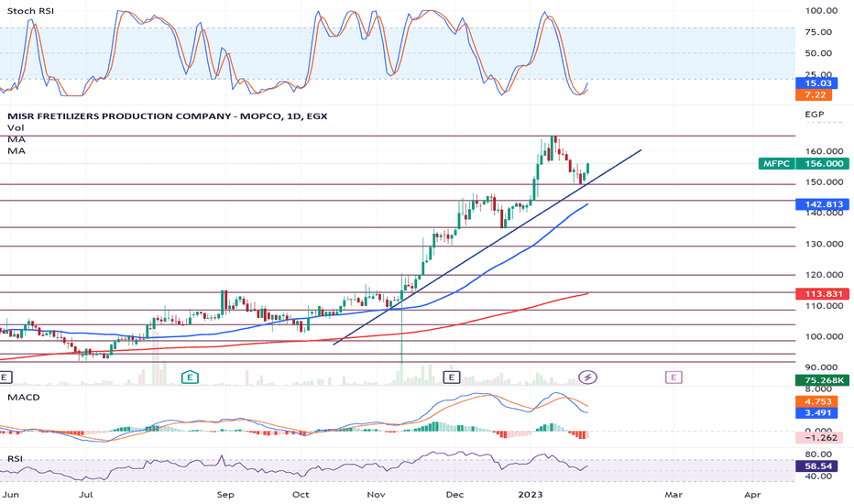Click the 100.000 price axis label
Image resolution: width=854 pixels, height=504 pixels.
824,336
